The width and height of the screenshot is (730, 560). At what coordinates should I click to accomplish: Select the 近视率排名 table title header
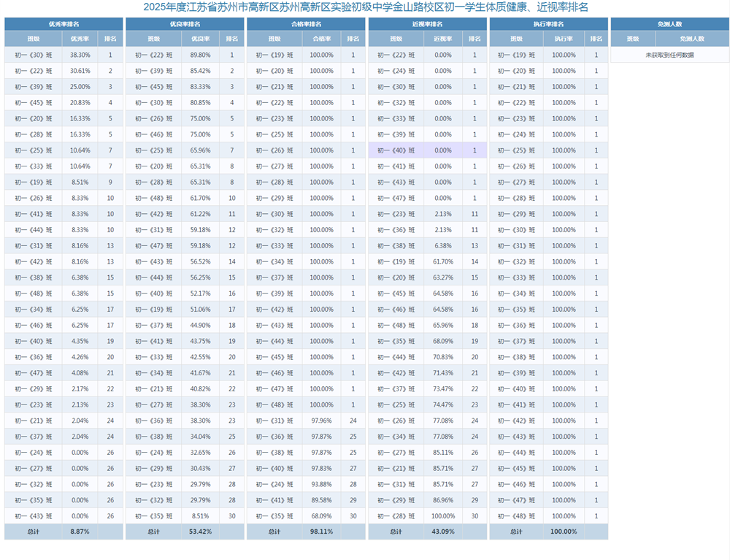[427, 24]
